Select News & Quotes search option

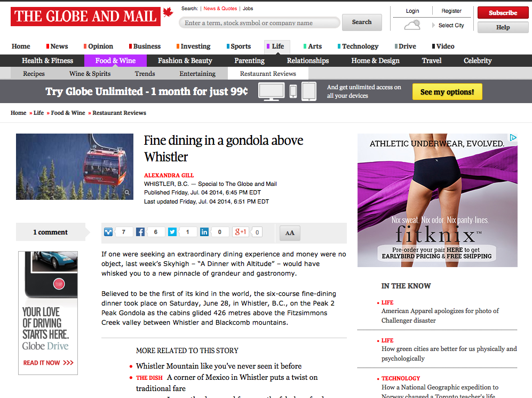[x=220, y=9]
